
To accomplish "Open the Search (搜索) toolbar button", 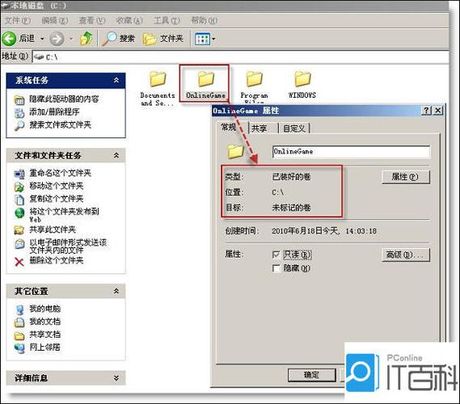I will point(119,39).
